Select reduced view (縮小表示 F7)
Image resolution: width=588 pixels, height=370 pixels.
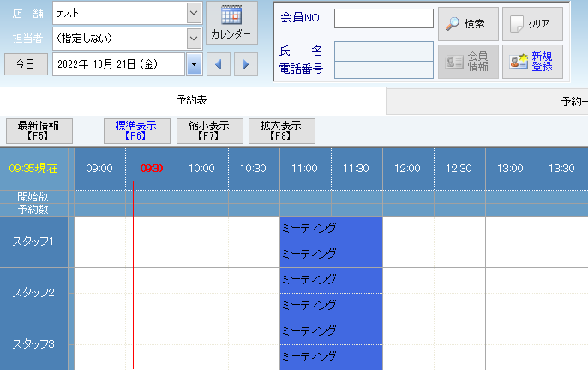click(209, 130)
